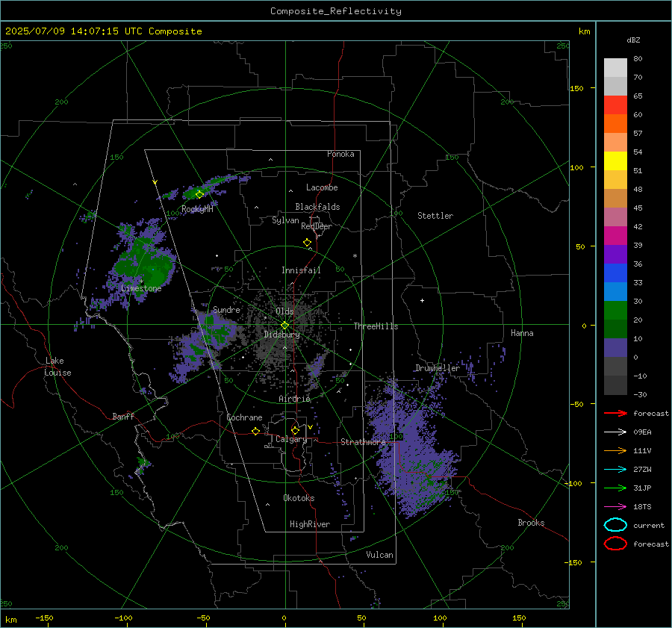Image resolution: width=672 pixels, height=628 pixels.
Task: Click the white 09EA arrow in legend
Action: click(615, 432)
